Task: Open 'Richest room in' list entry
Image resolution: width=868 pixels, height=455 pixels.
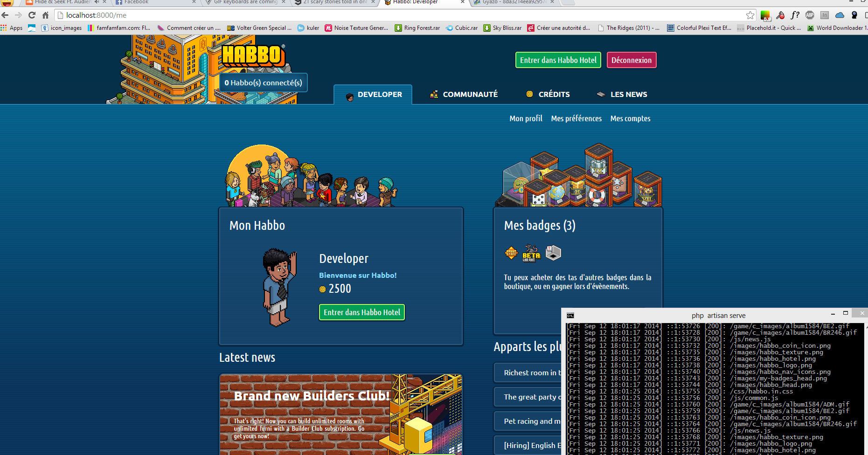Action: (x=528, y=373)
